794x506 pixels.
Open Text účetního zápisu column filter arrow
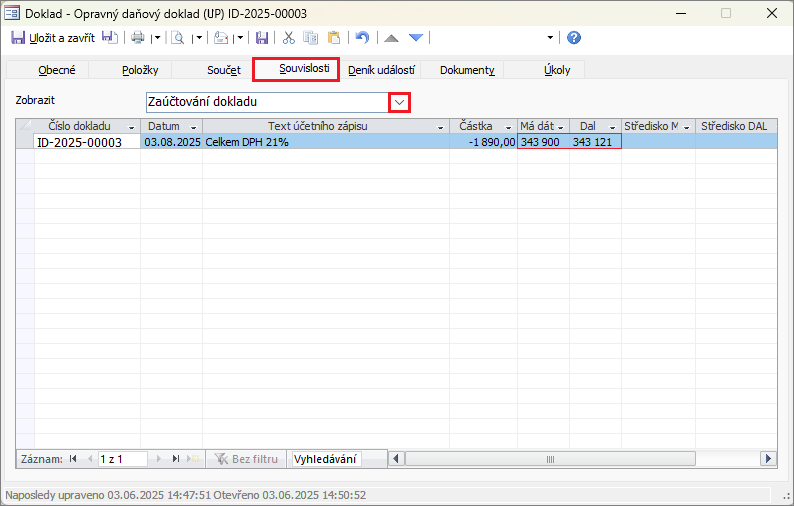point(441,127)
